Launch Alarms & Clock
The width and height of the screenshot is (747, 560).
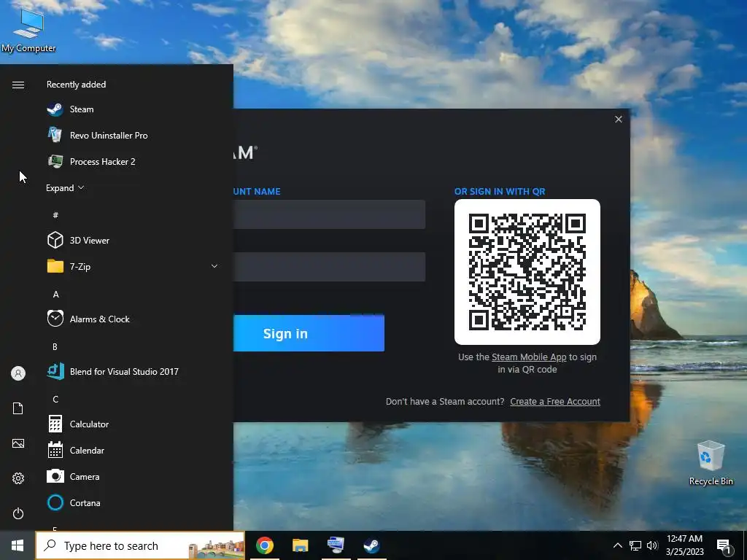click(x=133, y=319)
